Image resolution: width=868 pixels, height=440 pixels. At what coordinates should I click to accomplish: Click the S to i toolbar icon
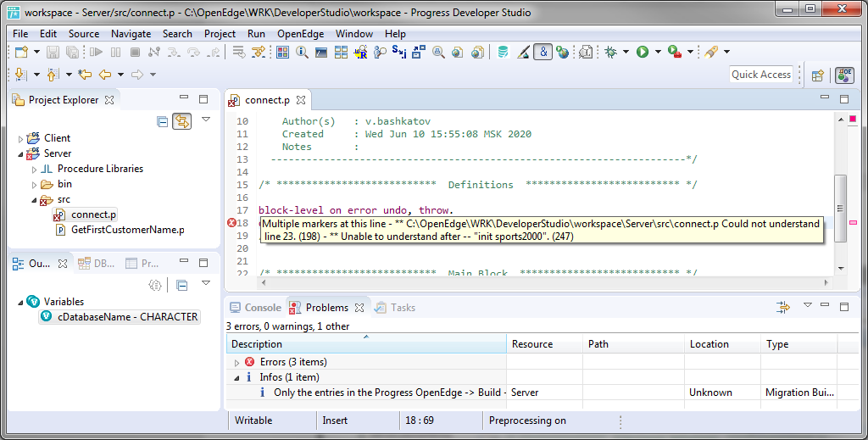[x=399, y=52]
